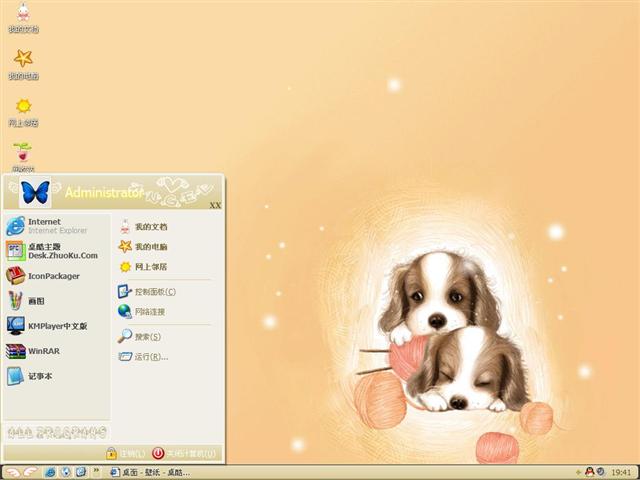Viewport: 640px width, 480px height.
Task: Expand the quick launch overflow chevron
Action: 96,471
